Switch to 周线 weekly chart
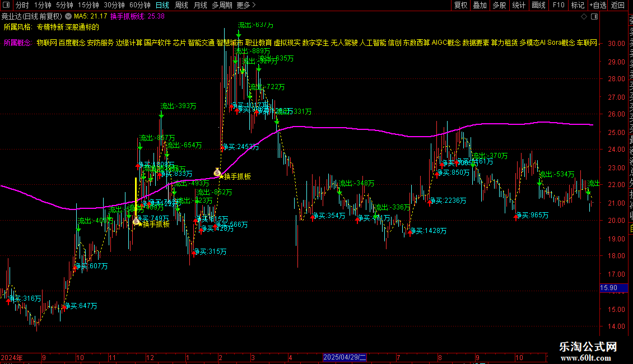Image resolution: width=633 pixels, height=364 pixels. pos(181,5)
